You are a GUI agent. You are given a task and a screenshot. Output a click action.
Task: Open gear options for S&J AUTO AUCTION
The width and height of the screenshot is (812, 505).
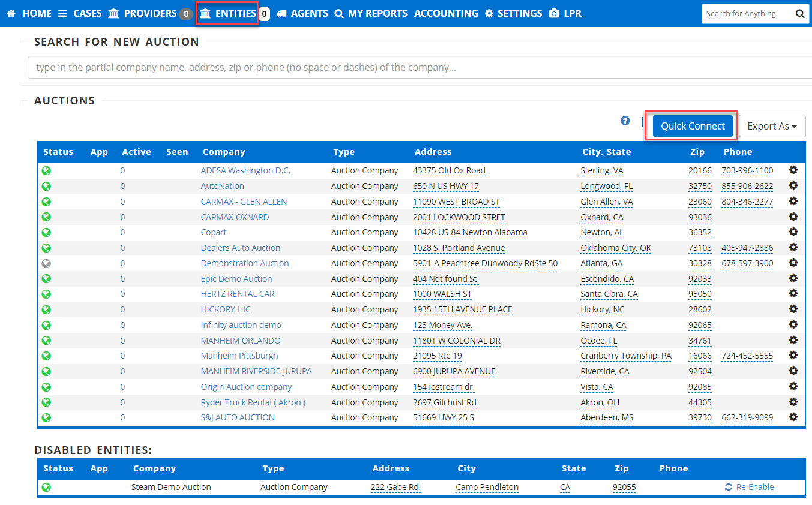pos(793,417)
